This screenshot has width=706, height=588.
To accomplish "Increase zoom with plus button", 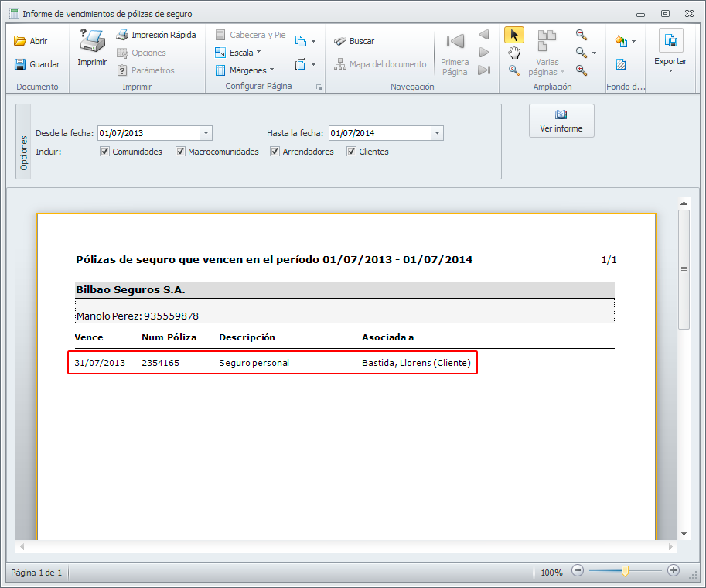I will (x=673, y=571).
